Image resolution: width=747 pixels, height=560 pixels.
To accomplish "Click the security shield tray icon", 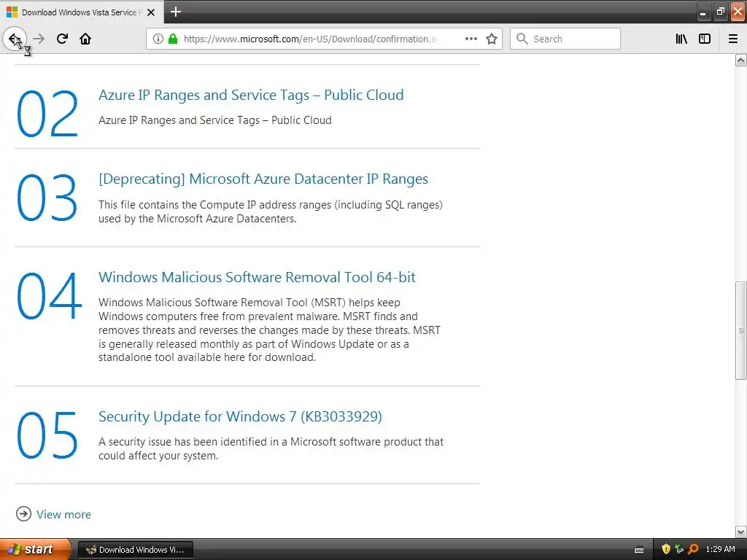I will click(x=666, y=550).
